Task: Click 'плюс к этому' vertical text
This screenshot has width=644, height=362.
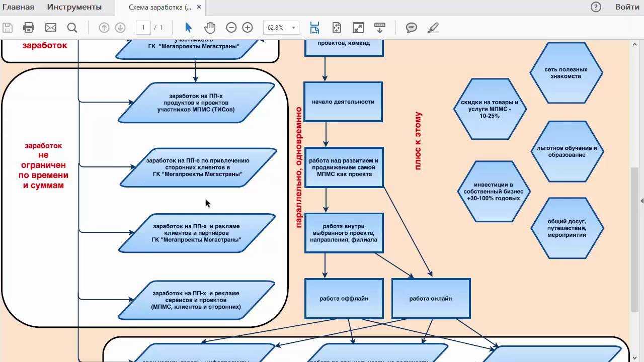Action: pos(418,141)
